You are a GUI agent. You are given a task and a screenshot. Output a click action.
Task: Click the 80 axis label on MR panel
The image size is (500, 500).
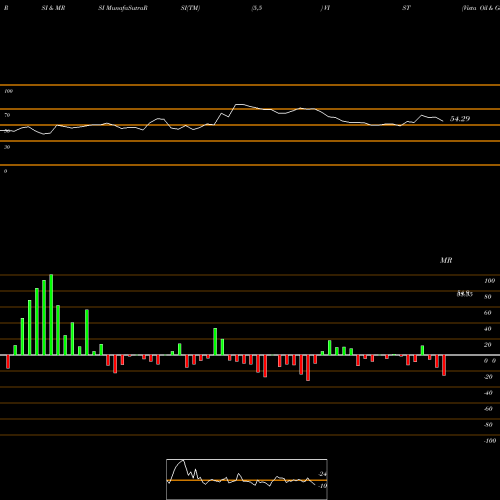click(x=488, y=297)
